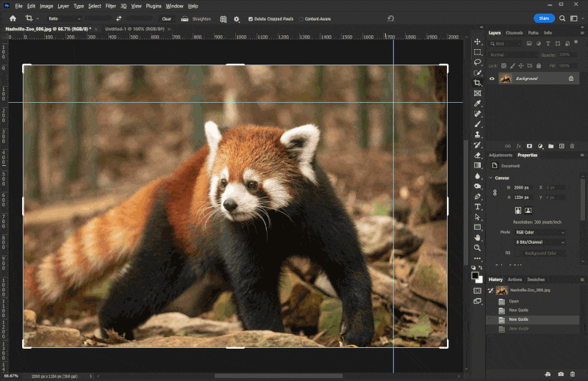Select the Dodge tool
The image size is (588, 381).
(477, 186)
